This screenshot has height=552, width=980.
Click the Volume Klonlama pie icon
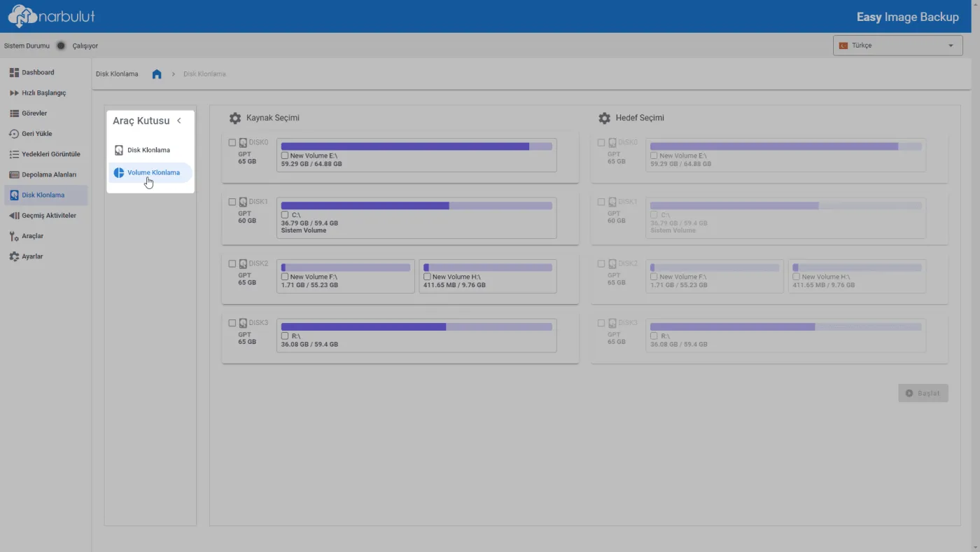(x=119, y=172)
